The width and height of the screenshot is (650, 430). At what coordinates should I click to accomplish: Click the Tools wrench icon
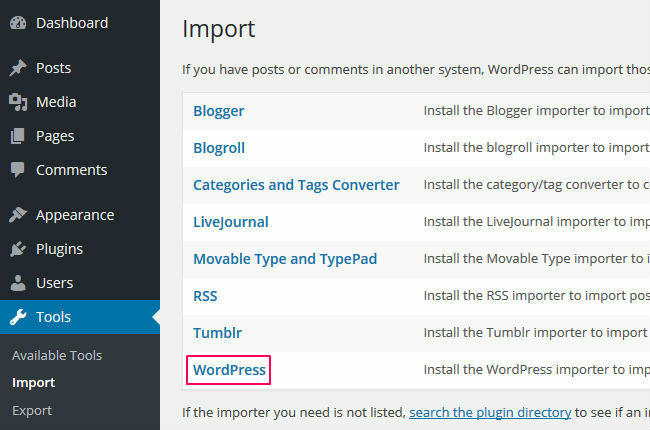(x=18, y=317)
